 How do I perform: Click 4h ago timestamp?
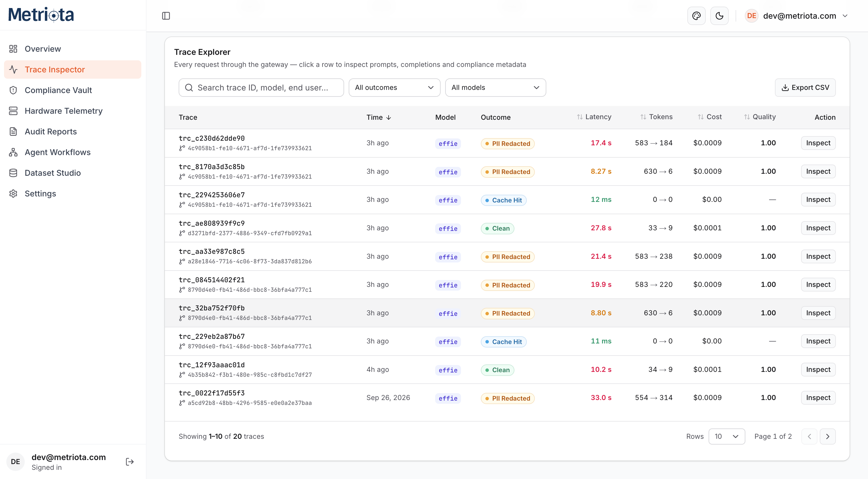tap(377, 370)
